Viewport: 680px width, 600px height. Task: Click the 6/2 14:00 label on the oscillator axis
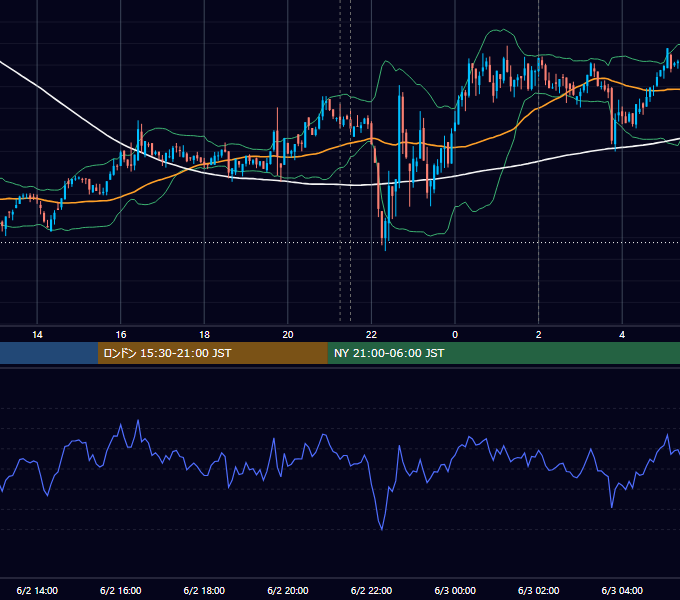pos(37,591)
